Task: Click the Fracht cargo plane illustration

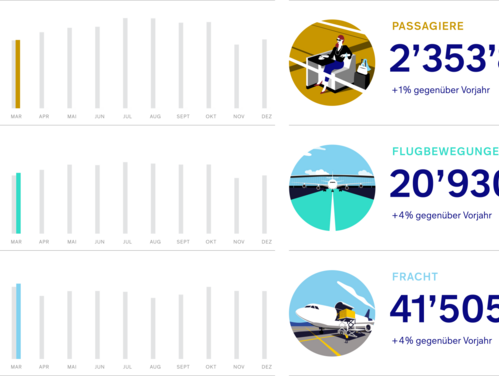Action: (332, 313)
